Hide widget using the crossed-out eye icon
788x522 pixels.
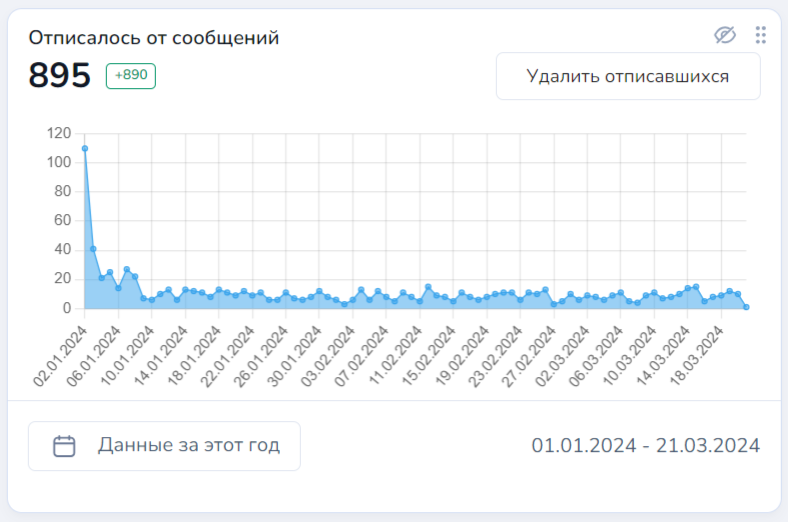tap(725, 35)
